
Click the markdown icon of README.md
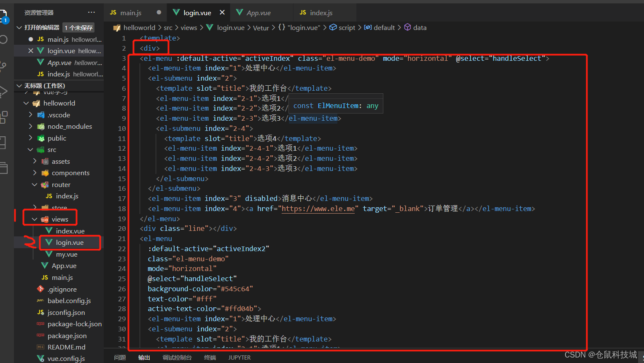click(x=40, y=347)
